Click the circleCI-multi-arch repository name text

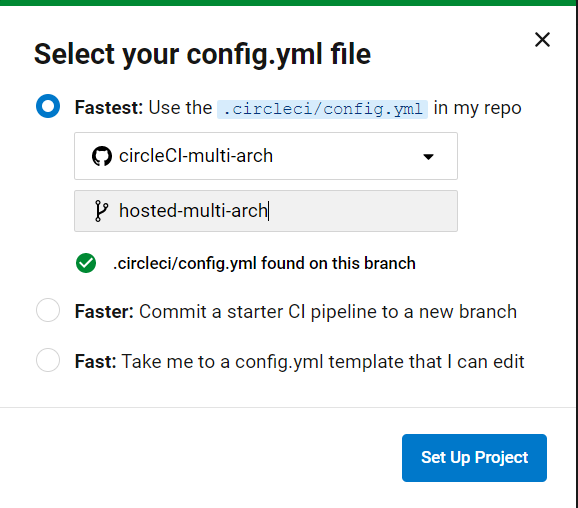click(x=196, y=156)
